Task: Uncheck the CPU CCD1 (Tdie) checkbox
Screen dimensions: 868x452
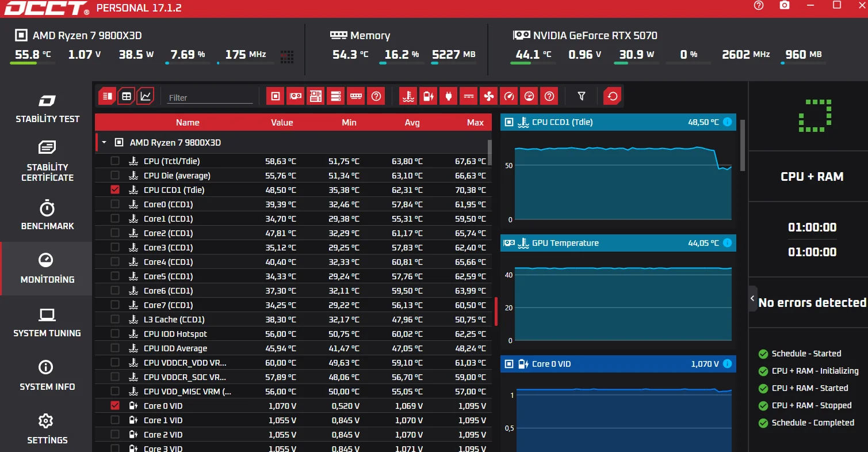Action: coord(115,189)
